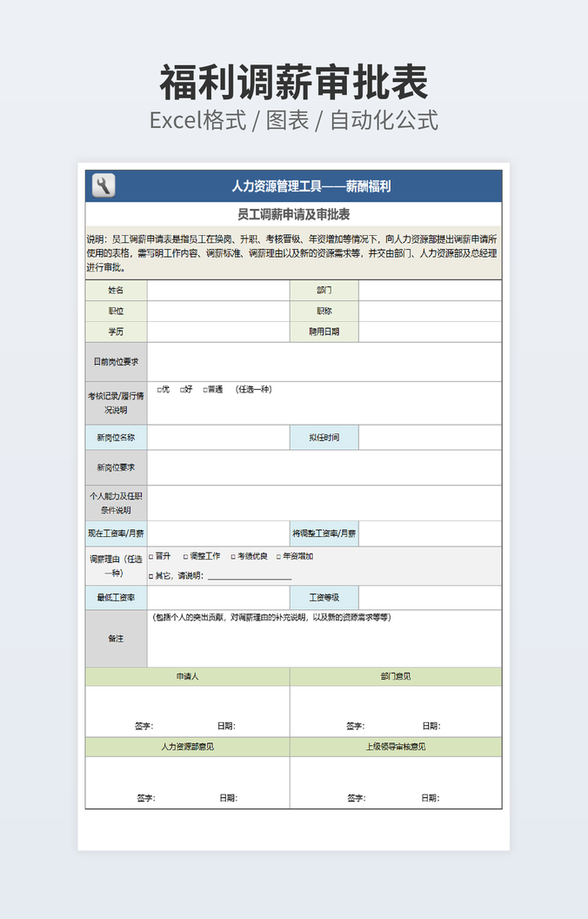Select the 考绩优良 checkbox

click(x=232, y=557)
